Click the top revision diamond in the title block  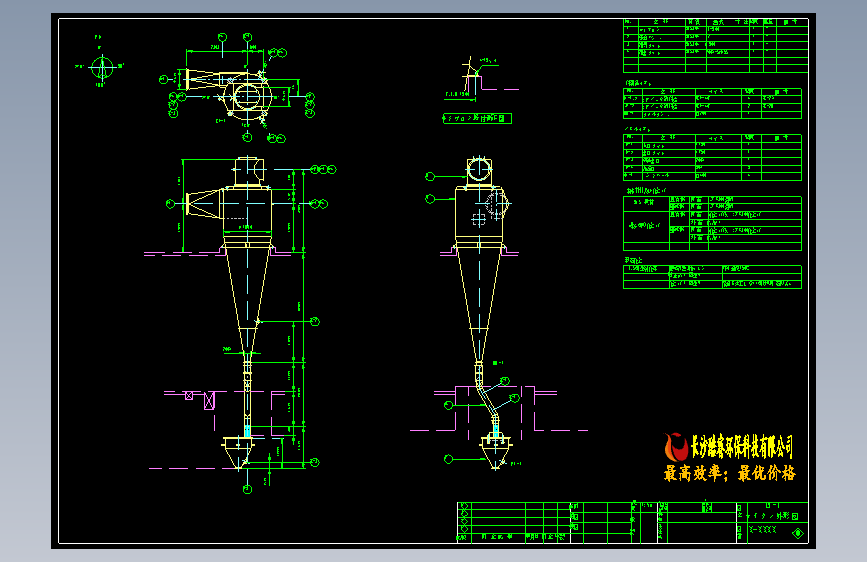point(464,506)
